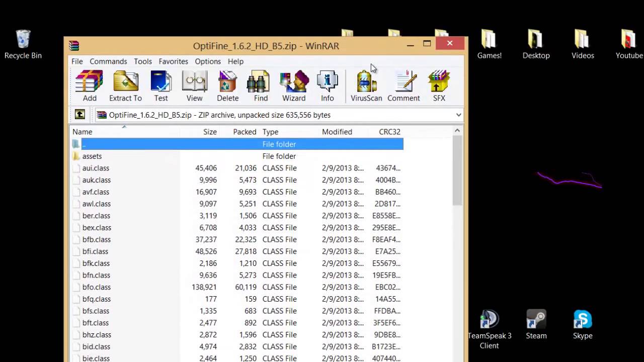The height and width of the screenshot is (362, 644).
Task: Select aui.class file
Action: pyautogui.click(x=96, y=168)
